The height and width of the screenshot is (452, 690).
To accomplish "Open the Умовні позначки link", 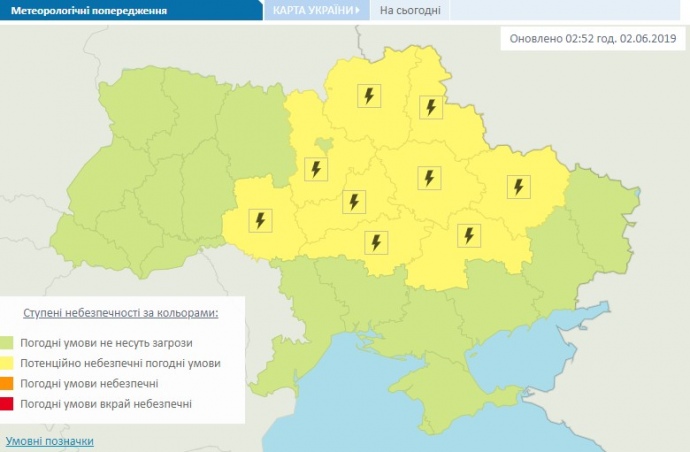I will (x=50, y=441).
